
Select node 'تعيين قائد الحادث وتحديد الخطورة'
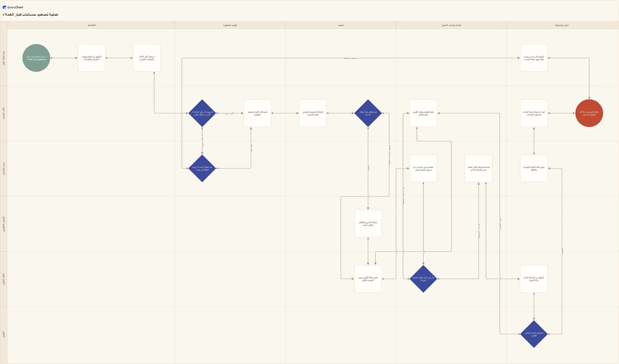[257, 113]
